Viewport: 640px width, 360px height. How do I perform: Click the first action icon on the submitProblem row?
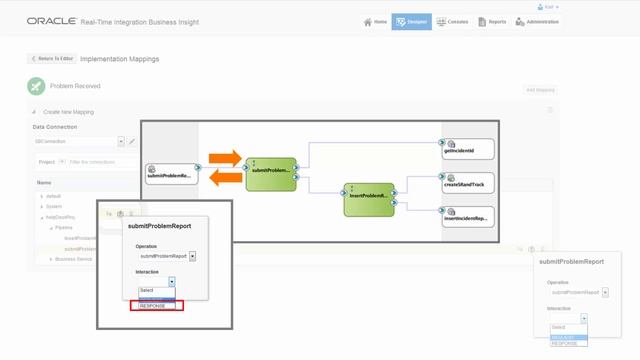(x=520, y=249)
